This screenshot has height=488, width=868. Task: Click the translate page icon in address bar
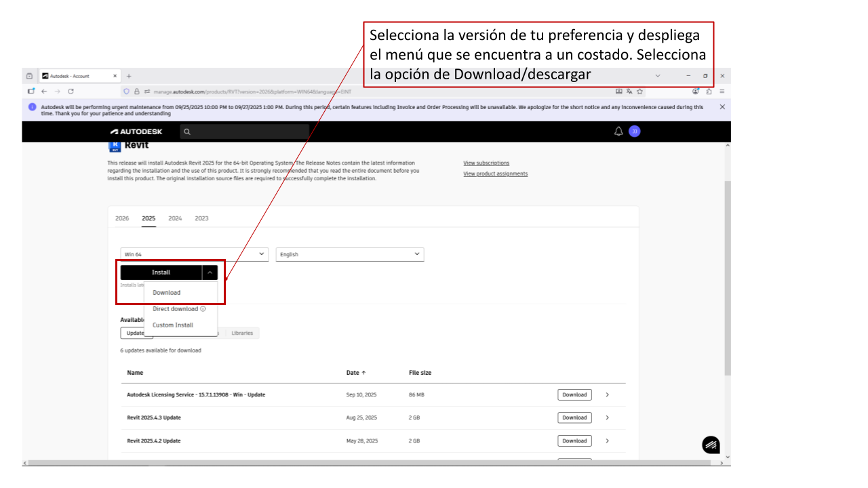629,91
